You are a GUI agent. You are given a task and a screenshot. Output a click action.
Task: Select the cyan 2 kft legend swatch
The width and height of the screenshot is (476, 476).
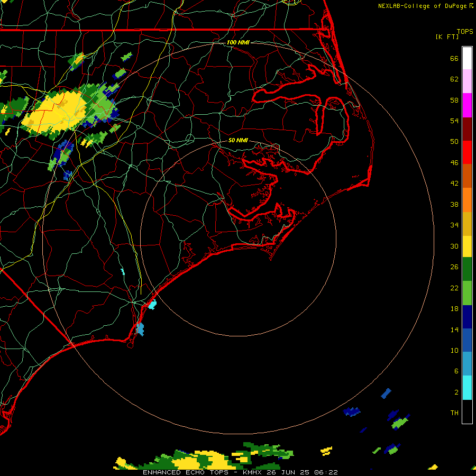point(467,388)
